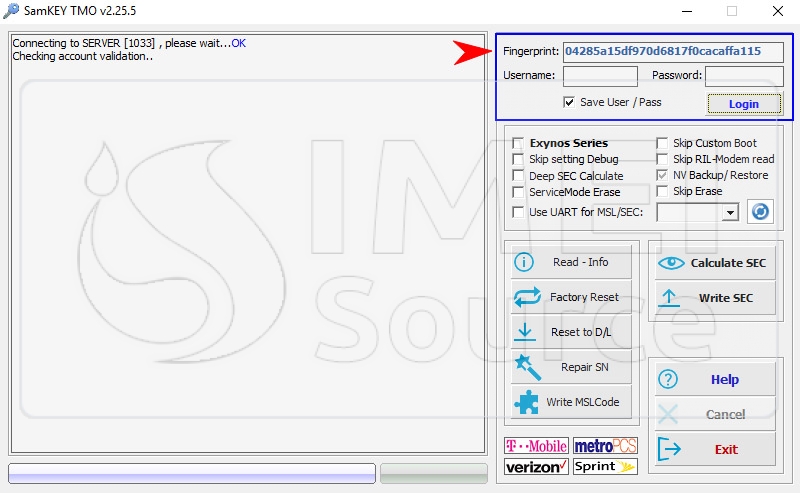This screenshot has height=493, width=800.
Task: Open the Help button
Action: 716,379
